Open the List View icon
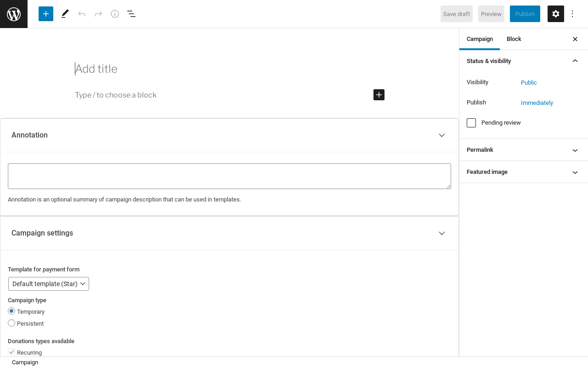This screenshot has width=588, height=368. coord(131,14)
